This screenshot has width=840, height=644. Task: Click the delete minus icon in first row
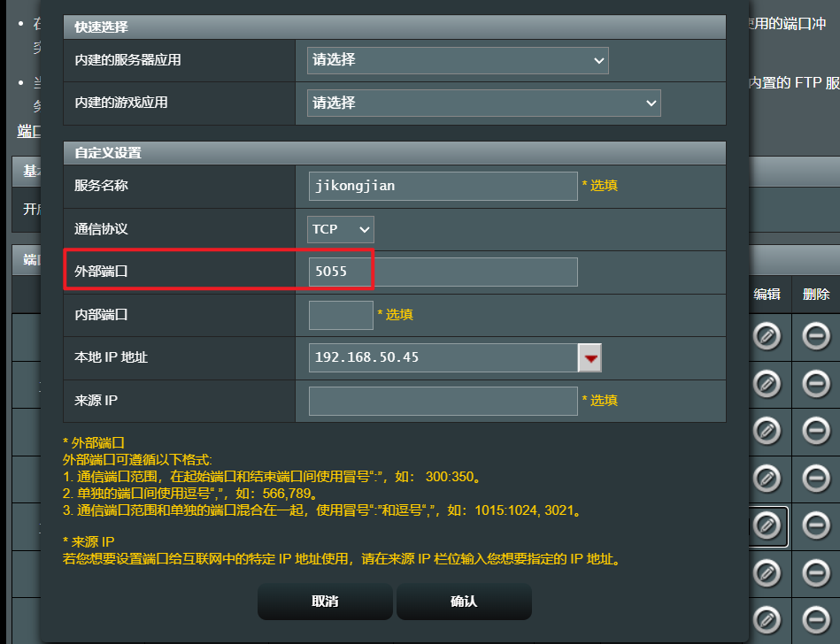point(816,336)
